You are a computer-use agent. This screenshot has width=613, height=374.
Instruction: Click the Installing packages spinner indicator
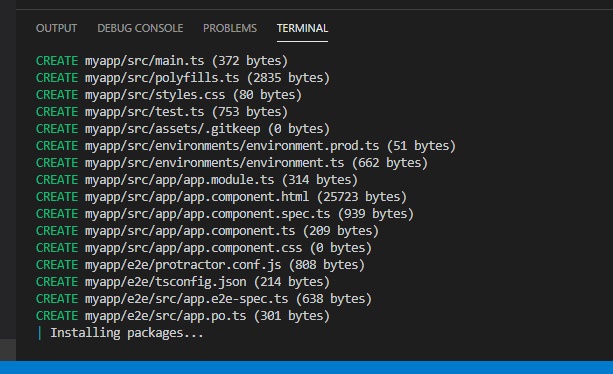tap(39, 333)
